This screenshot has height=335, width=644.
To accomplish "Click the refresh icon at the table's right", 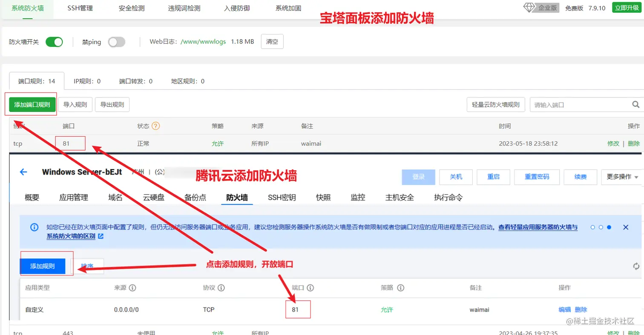I will coord(636,266).
